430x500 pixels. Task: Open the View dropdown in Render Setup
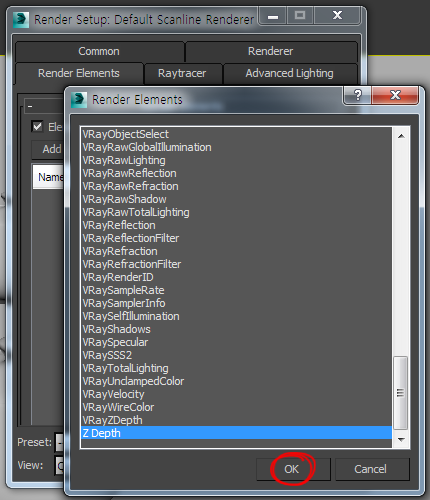[59, 465]
